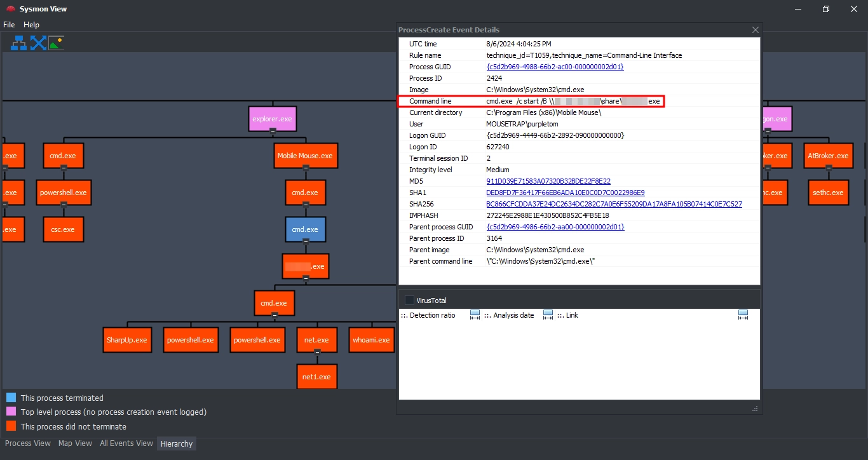The width and height of the screenshot is (868, 460).
Task: Click the blue terminated-process legend swatch
Action: pyautogui.click(x=11, y=398)
